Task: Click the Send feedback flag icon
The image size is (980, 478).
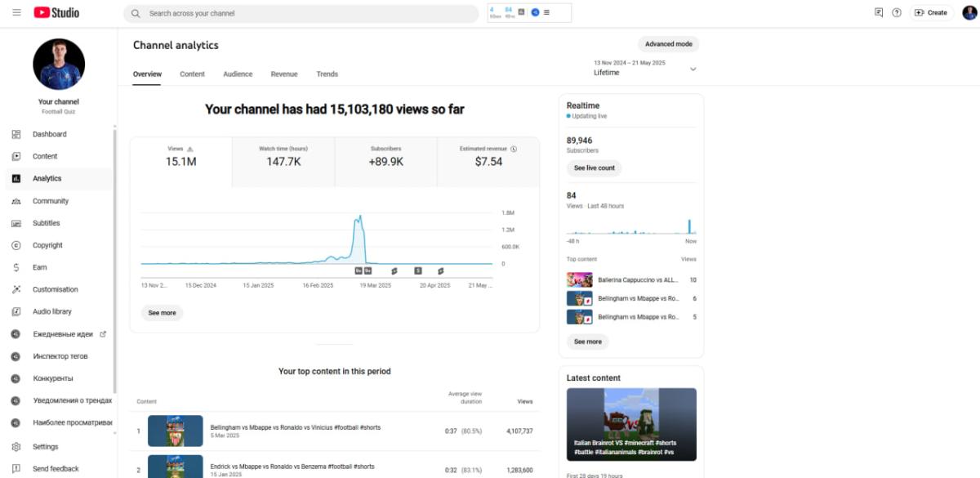Action: pyautogui.click(x=16, y=469)
